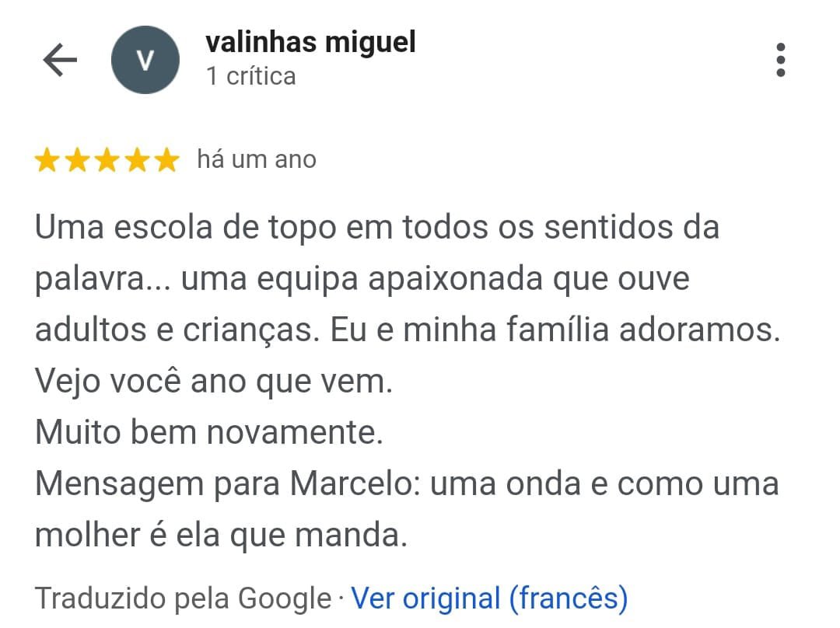
Task: Open reviewer name "valinhas miguel"
Action: tap(310, 42)
